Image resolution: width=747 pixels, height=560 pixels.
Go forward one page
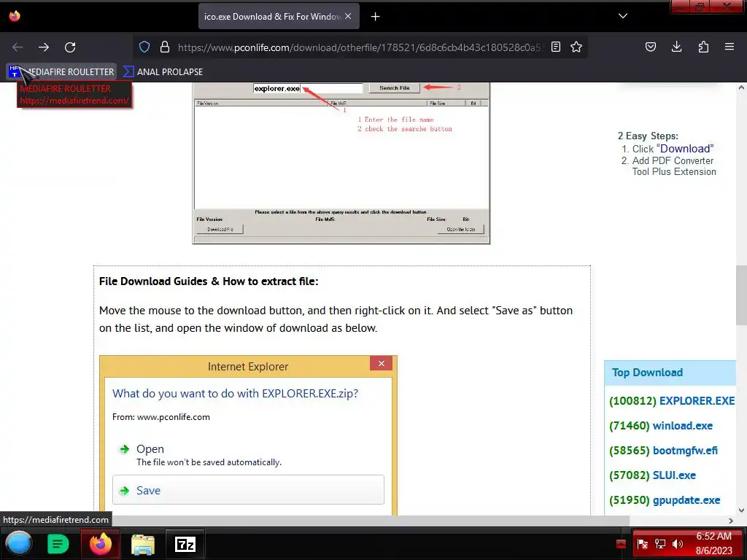pyautogui.click(x=44, y=47)
